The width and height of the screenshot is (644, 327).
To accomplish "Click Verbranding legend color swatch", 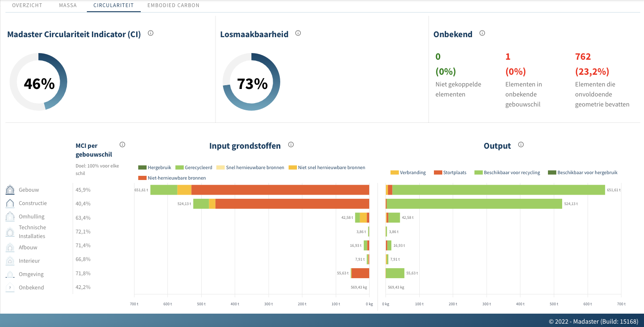I will tap(394, 172).
